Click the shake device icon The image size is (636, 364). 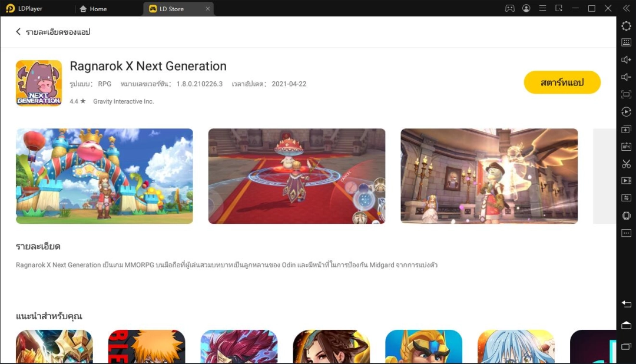click(x=626, y=216)
